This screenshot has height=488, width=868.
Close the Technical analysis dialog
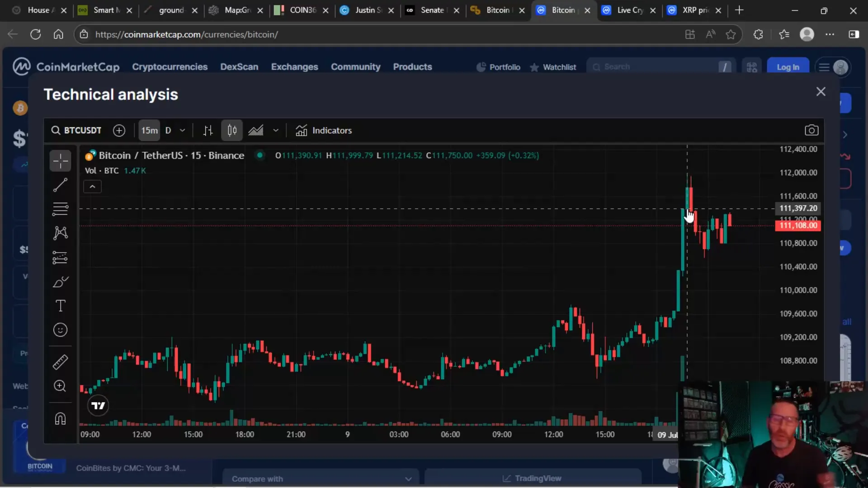tap(821, 92)
